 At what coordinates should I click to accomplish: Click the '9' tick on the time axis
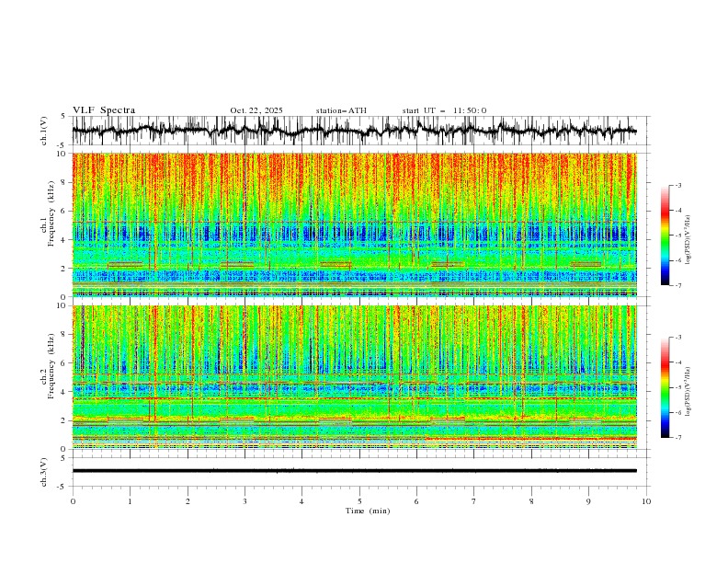[x=588, y=501]
